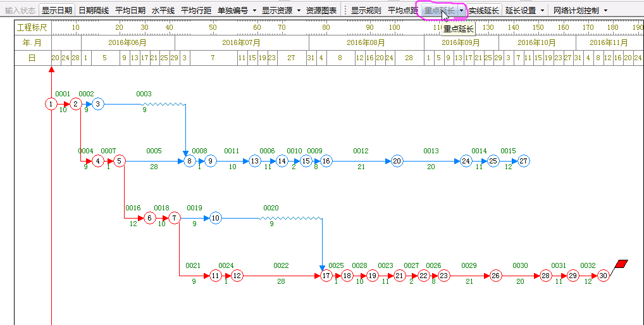Toggle the 显示日期 toolbar button
This screenshot has height=325, width=644.
57,10
